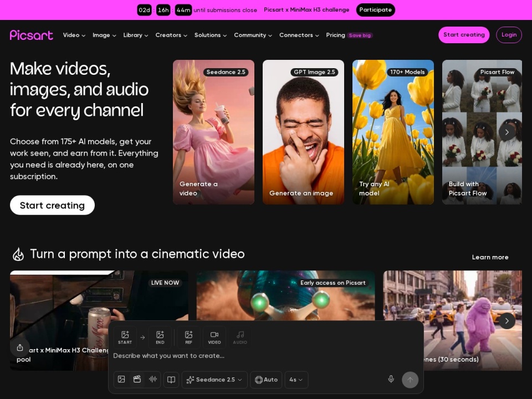The image size is (532, 399).
Task: Open the Try any AI model card
Action: coord(393,132)
